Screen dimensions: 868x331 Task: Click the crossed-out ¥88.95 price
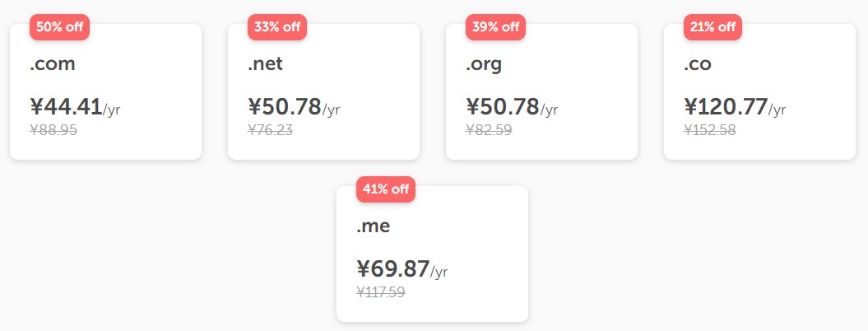53,129
